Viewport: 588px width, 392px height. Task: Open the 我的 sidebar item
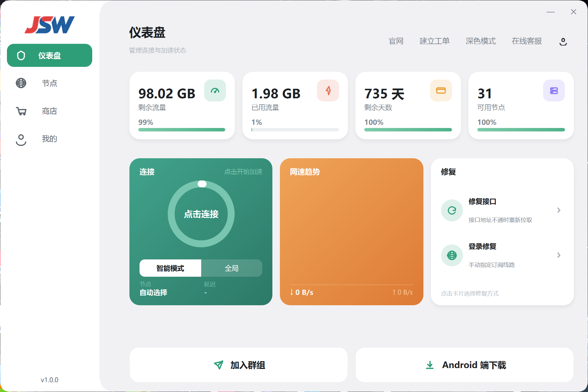tap(50, 139)
